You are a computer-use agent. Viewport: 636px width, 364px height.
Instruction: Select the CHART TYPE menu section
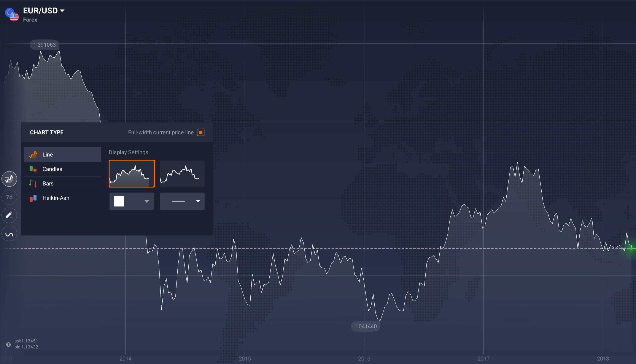coord(46,132)
